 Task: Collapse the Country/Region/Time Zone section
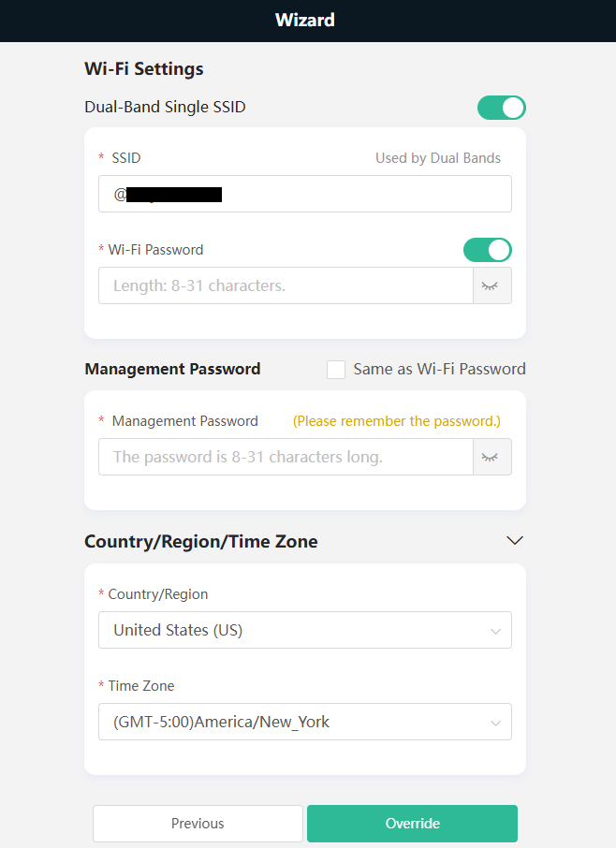click(x=514, y=541)
